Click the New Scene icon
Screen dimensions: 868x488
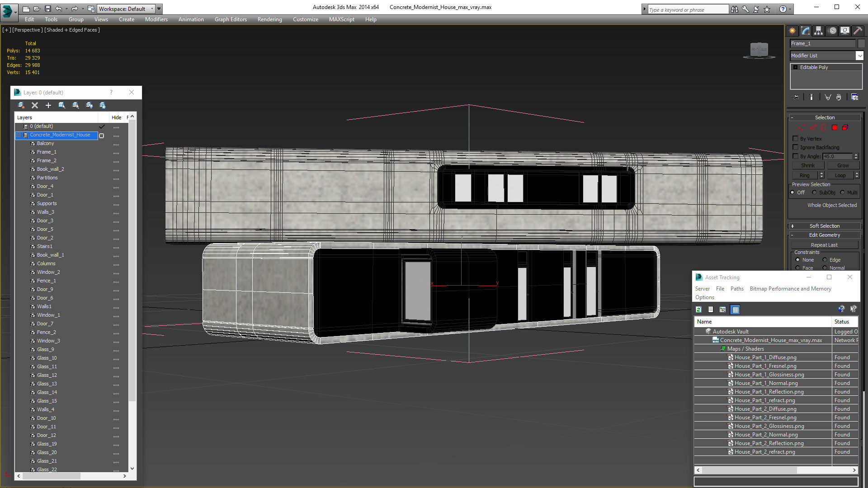click(x=26, y=9)
